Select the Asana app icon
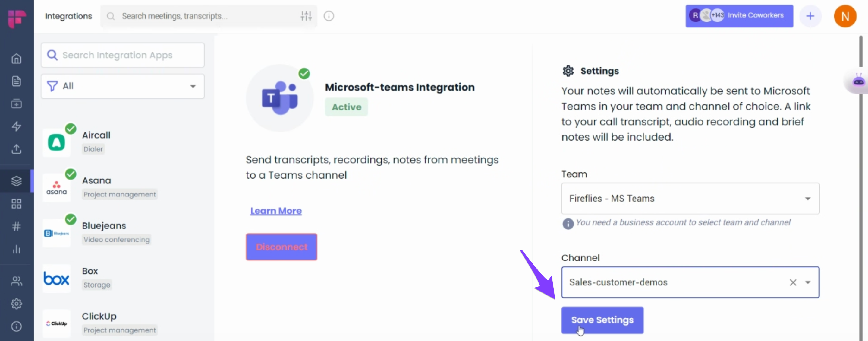Image resolution: width=868 pixels, height=341 pixels. coord(56,187)
